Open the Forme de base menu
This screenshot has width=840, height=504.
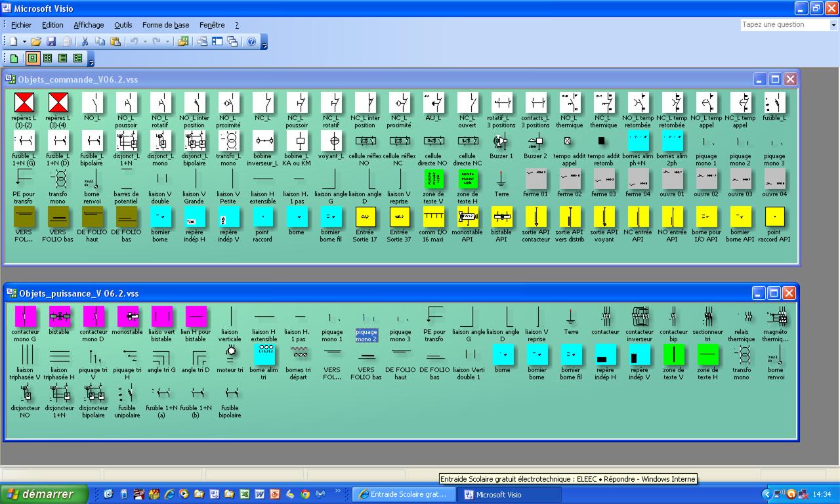pos(165,25)
